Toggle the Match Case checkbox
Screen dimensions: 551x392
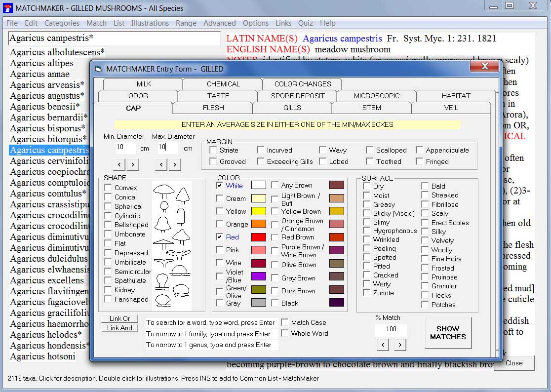coord(285,322)
